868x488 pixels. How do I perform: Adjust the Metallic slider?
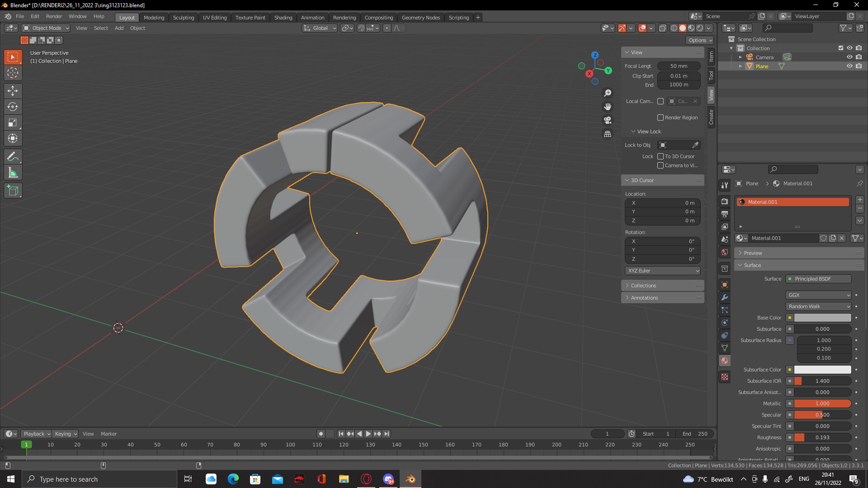[x=822, y=404]
